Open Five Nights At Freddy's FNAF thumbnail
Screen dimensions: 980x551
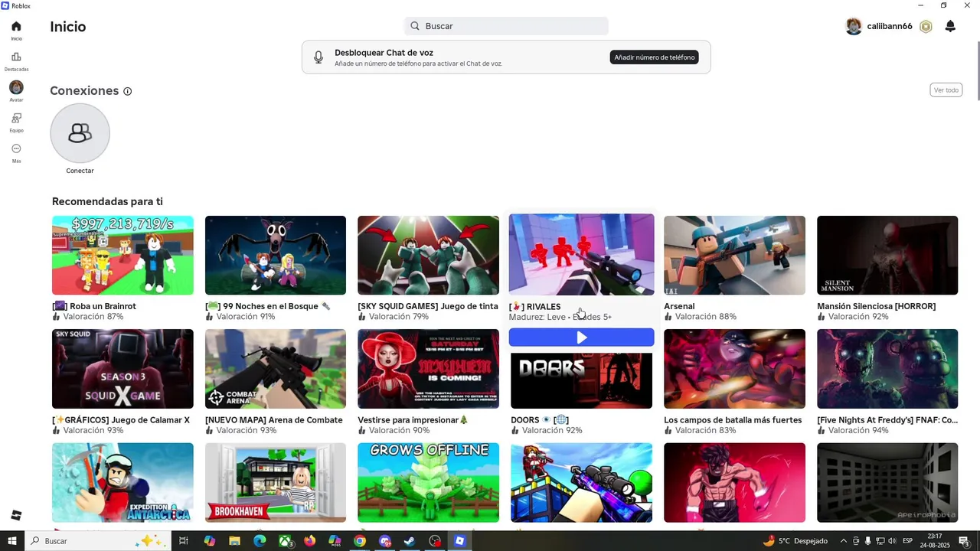[x=887, y=369]
